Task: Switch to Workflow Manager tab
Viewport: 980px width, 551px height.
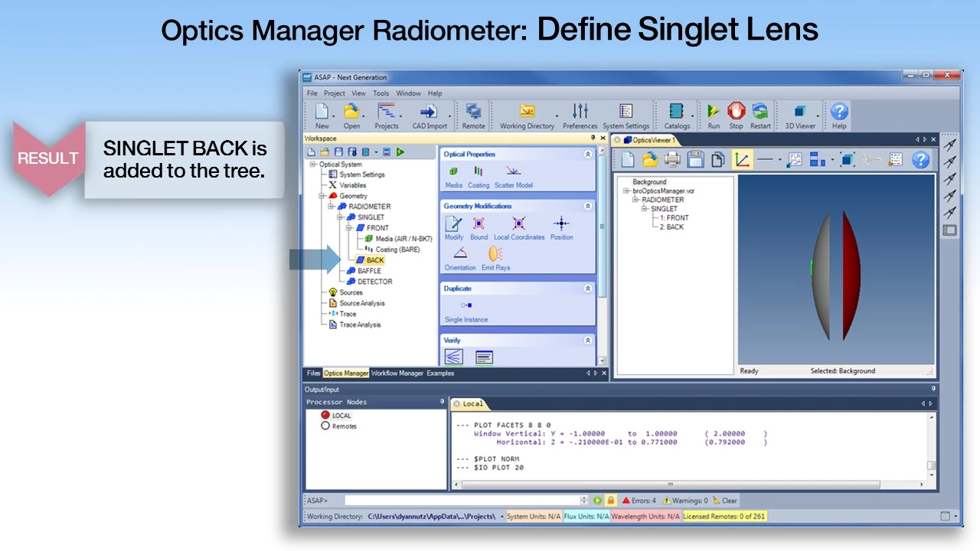Action: pos(397,373)
